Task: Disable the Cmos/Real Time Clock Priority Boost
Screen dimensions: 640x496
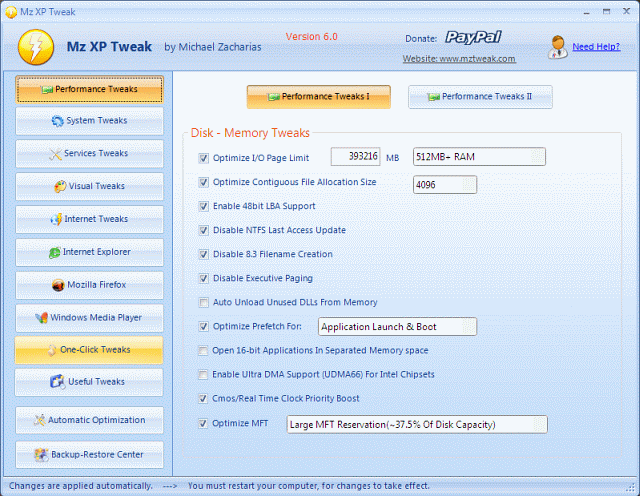Action: click(x=204, y=398)
